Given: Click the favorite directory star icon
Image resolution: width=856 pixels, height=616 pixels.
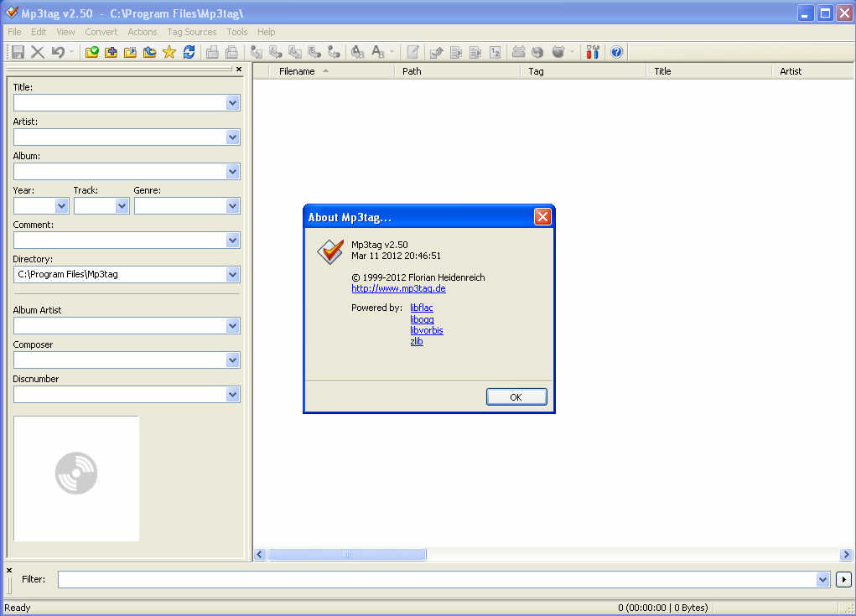Looking at the screenshot, I should 169,52.
